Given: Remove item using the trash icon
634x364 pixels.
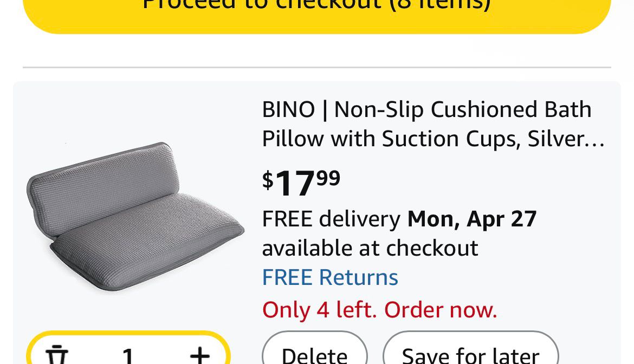Looking at the screenshot, I should [56, 354].
